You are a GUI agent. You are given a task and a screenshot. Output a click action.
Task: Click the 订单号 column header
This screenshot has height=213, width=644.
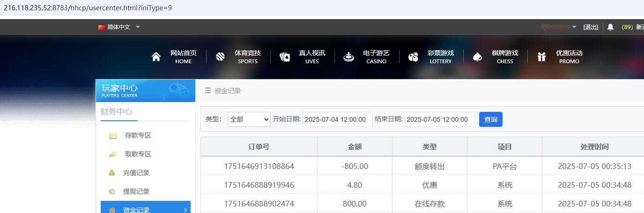[259, 147]
